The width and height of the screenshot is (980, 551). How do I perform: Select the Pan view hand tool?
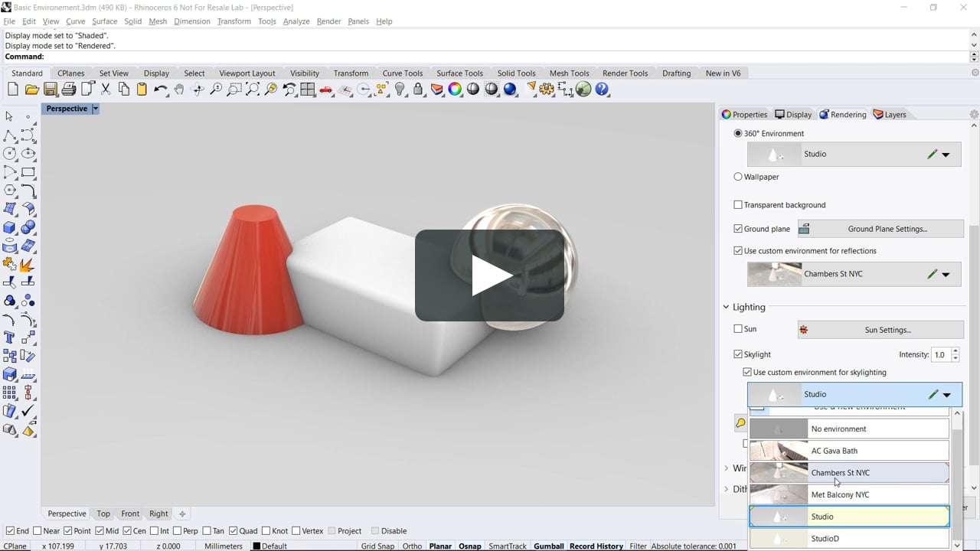pos(179,90)
